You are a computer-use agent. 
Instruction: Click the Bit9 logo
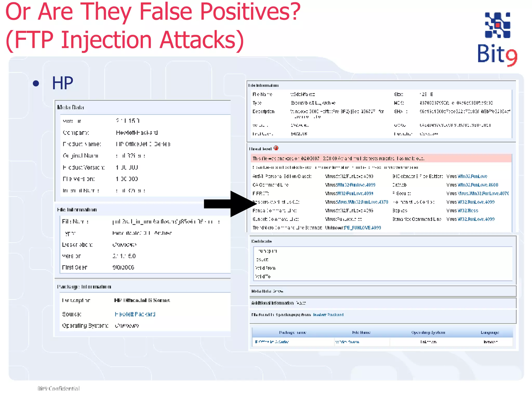coord(497,39)
